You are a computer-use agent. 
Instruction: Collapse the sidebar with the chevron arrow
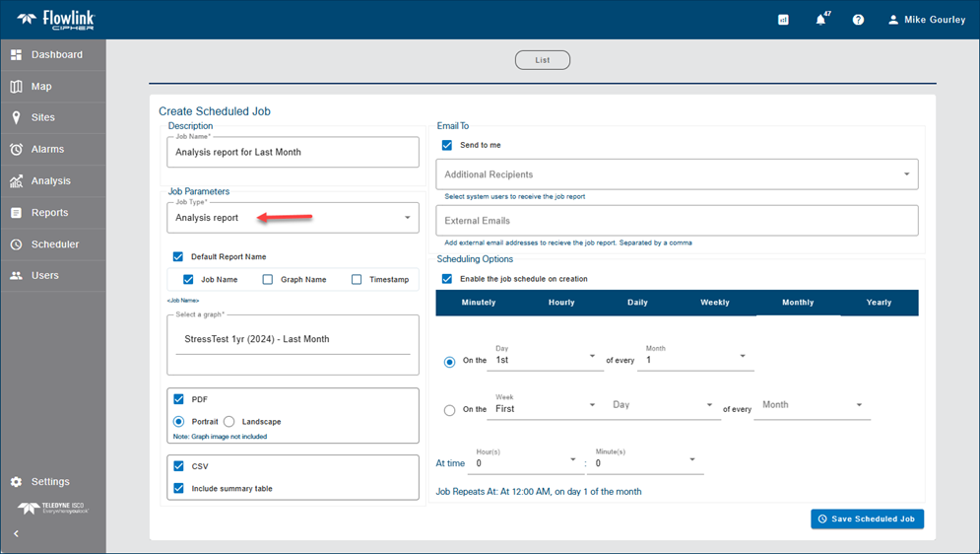tap(16, 533)
